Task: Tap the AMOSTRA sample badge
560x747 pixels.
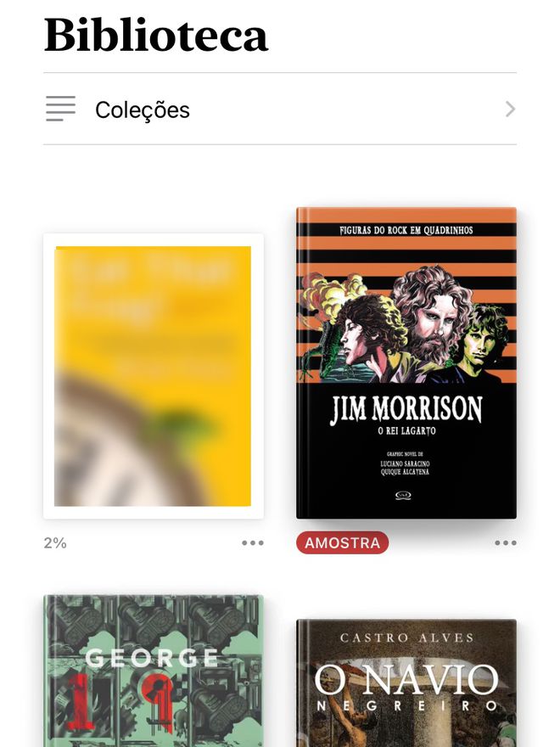Action: pyautogui.click(x=343, y=542)
